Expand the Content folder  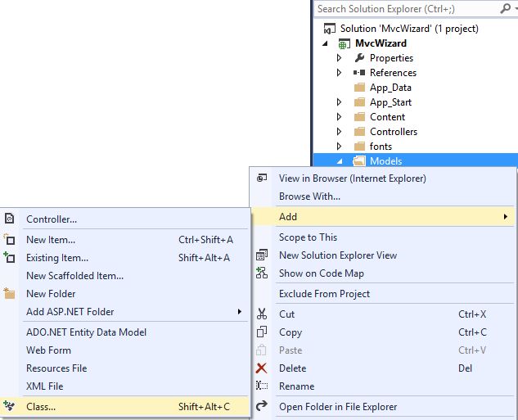[x=340, y=116]
